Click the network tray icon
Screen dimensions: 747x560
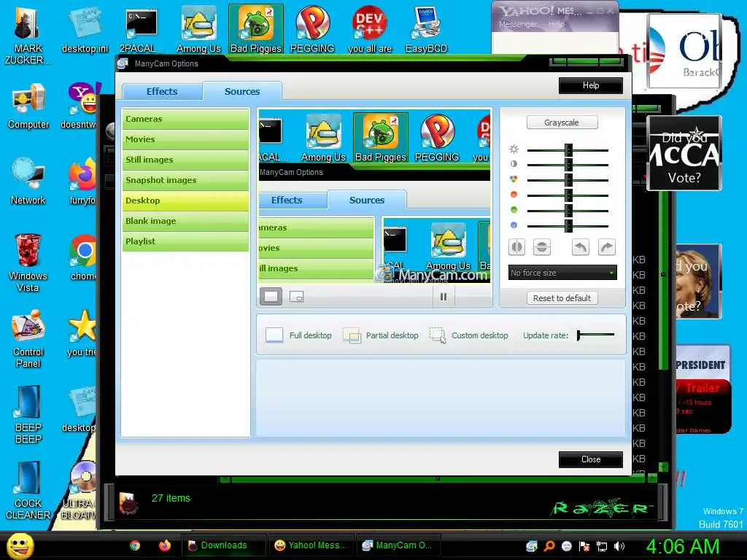[x=602, y=546]
